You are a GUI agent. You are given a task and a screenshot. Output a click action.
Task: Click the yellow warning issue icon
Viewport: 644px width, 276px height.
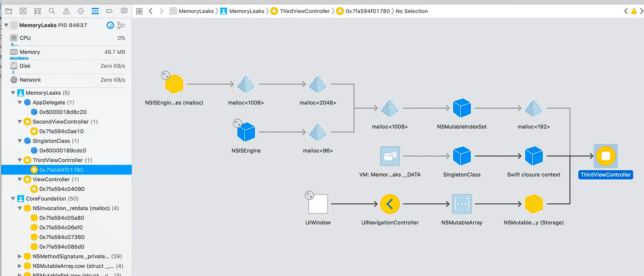tap(634, 11)
